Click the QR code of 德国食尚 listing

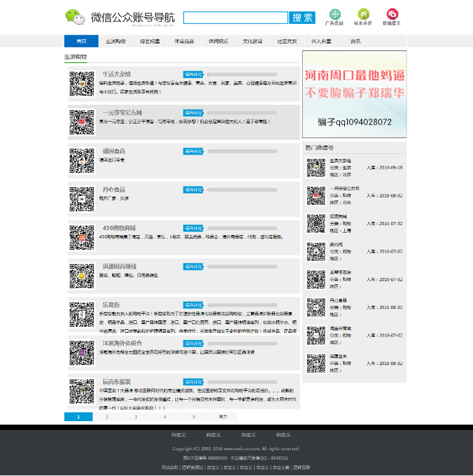82,161
